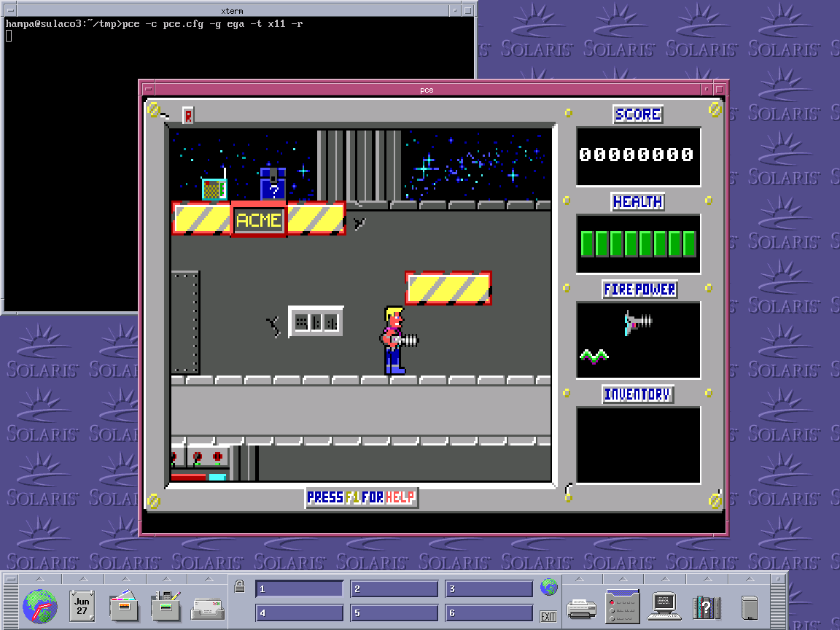
Task: Click the Duke character sprite holding the gun
Action: 399,341
